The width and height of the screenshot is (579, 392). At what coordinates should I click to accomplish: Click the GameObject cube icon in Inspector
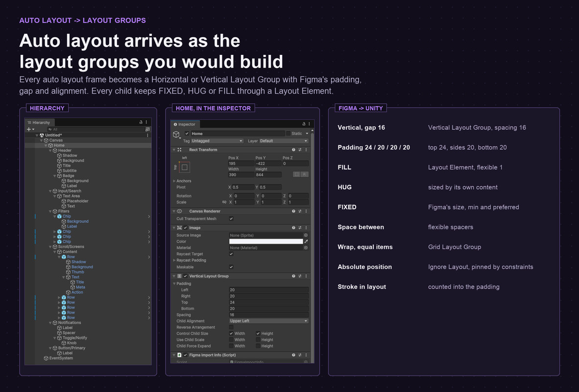176,134
